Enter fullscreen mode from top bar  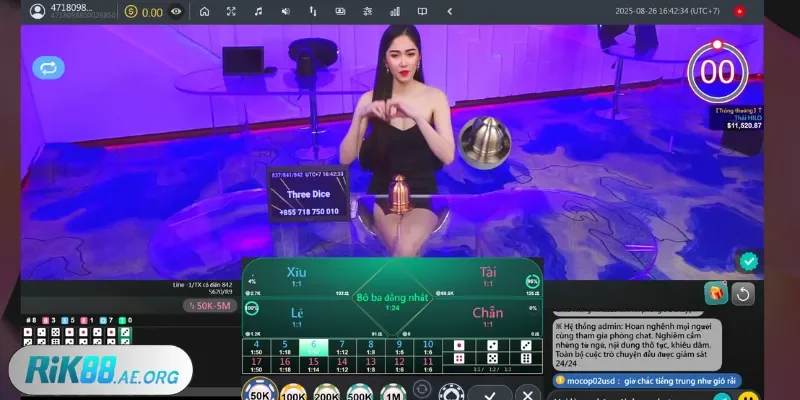click(231, 12)
